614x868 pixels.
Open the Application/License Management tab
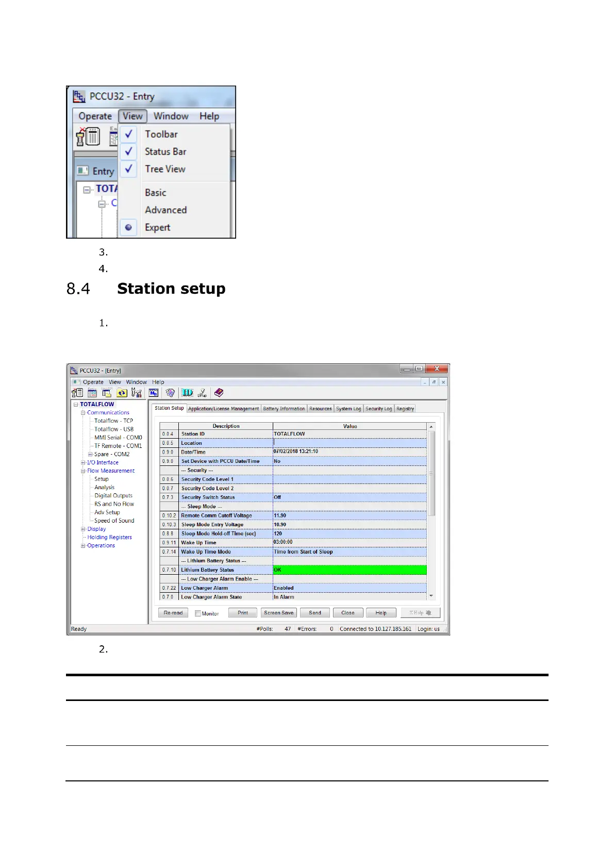tap(224, 409)
